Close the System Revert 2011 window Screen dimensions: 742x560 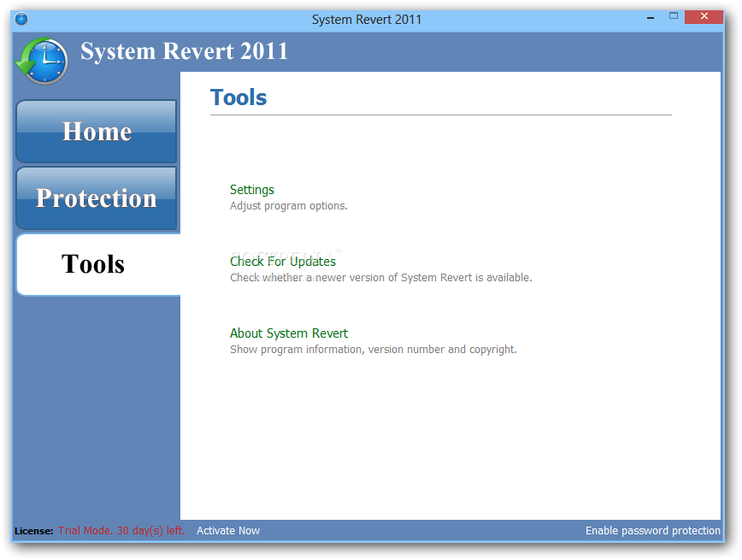[x=704, y=16]
